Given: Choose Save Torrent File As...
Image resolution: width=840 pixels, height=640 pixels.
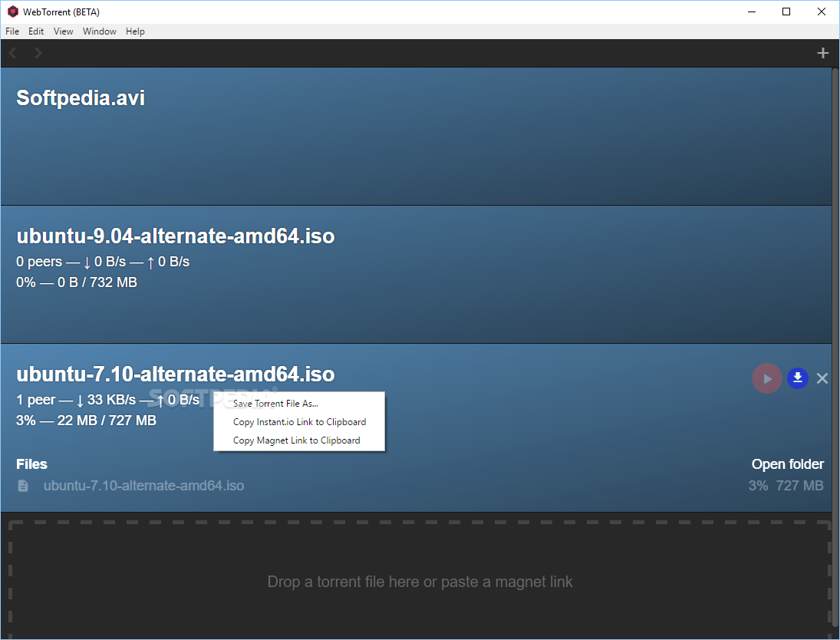Looking at the screenshot, I should 299,404.
